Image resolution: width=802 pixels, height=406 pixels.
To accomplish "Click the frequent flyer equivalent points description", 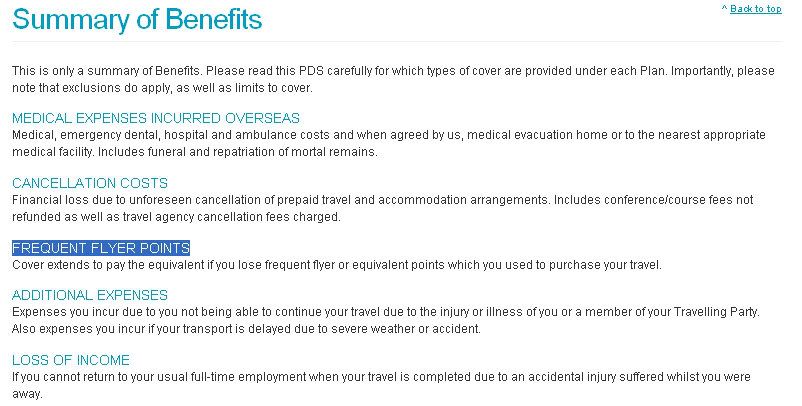I will pos(337,265).
